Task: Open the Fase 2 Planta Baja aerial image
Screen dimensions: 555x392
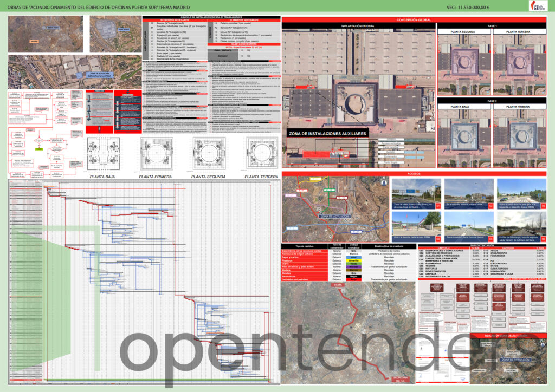Action: [464, 138]
